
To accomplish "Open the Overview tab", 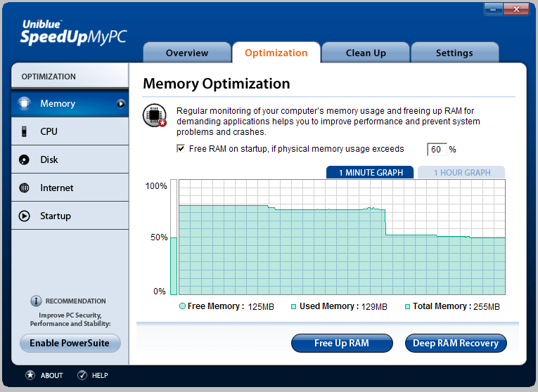I will tap(187, 53).
